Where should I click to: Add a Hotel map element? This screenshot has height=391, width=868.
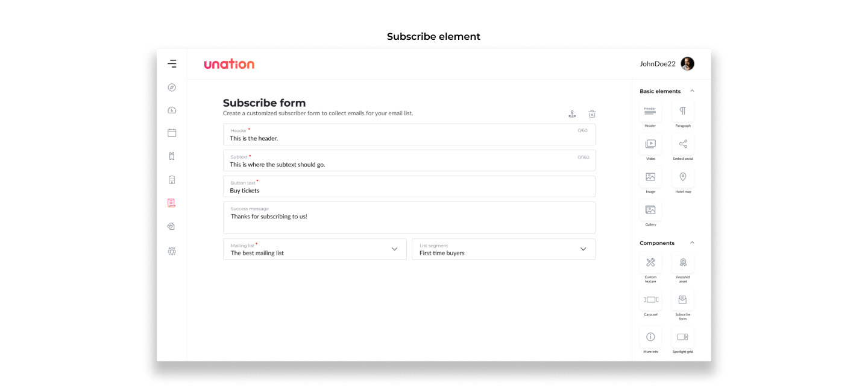683,177
